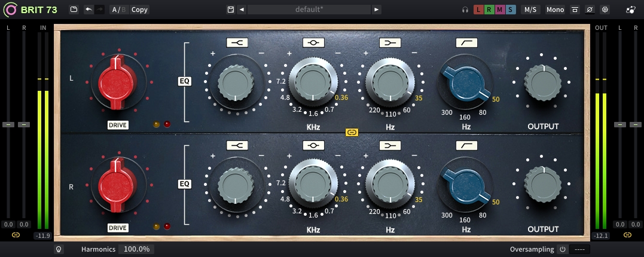The height and width of the screenshot is (257, 644).
Task: Open the Oversampling value dropdown
Action: (579, 249)
